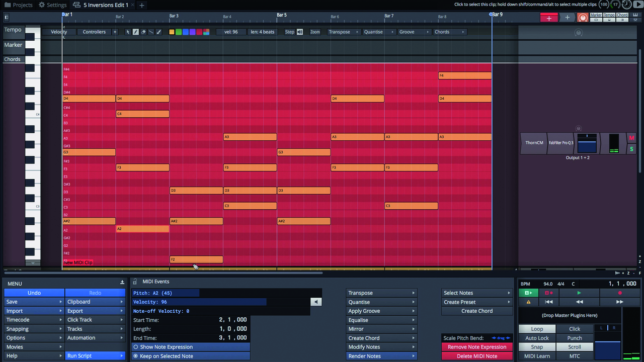Viewport: 644px width, 362px height.
Task: Click the velocity speaker icon in properties
Action: (x=315, y=302)
